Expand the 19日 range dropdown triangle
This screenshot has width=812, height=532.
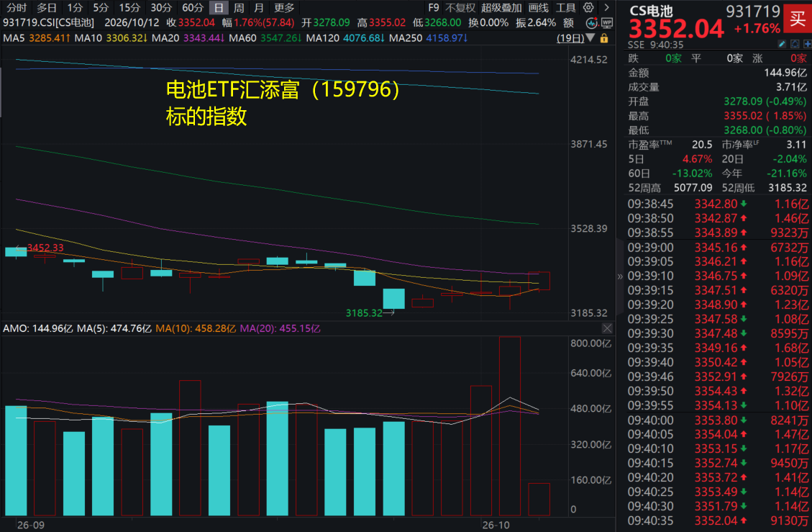point(590,38)
